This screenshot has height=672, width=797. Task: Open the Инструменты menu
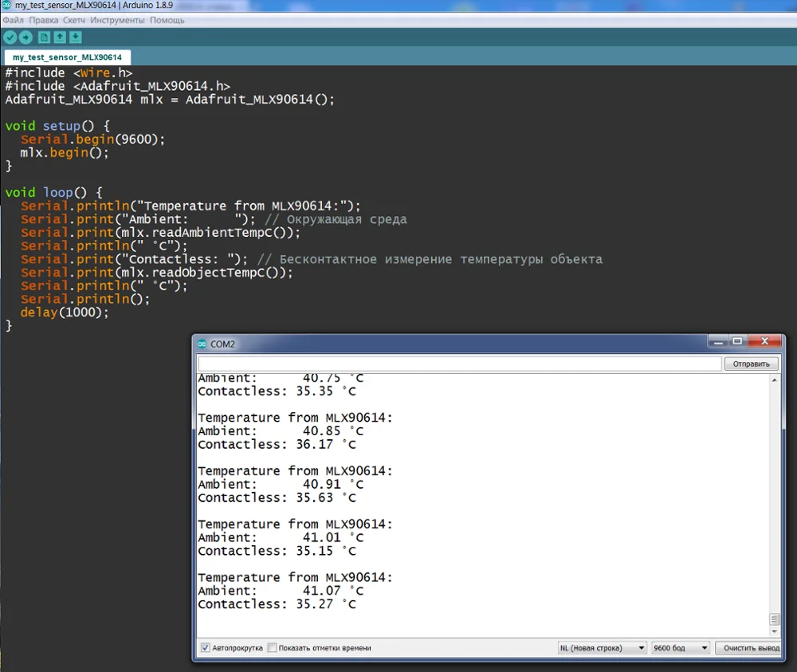pyautogui.click(x=117, y=20)
